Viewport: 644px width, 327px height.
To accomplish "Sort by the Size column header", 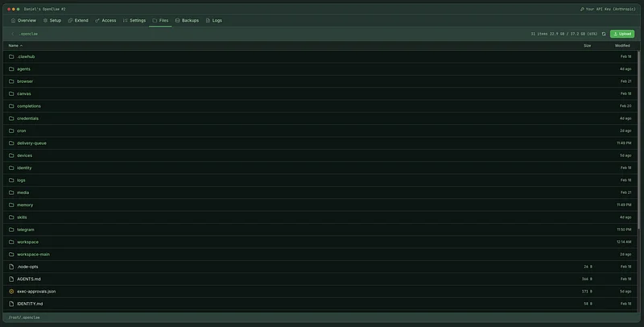I will 588,46.
